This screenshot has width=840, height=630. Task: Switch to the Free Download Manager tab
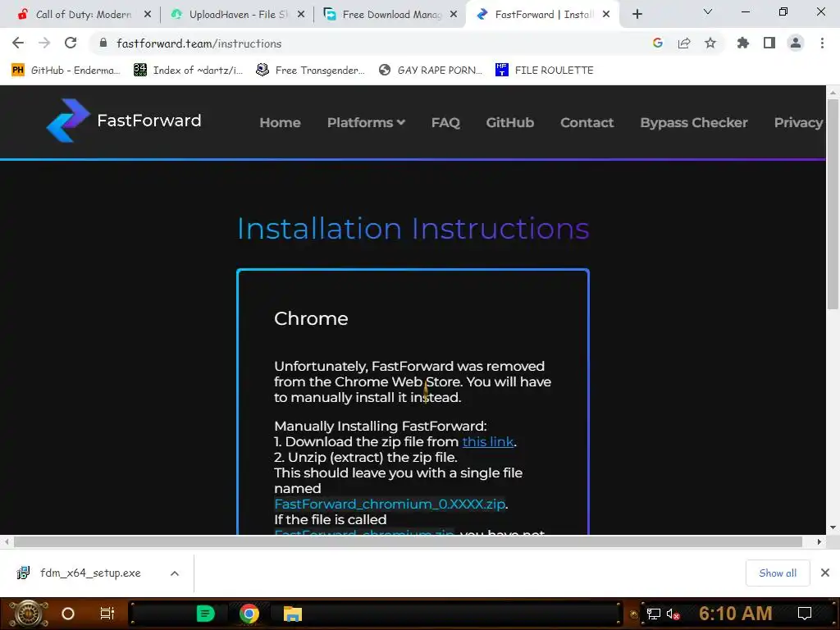pos(390,15)
